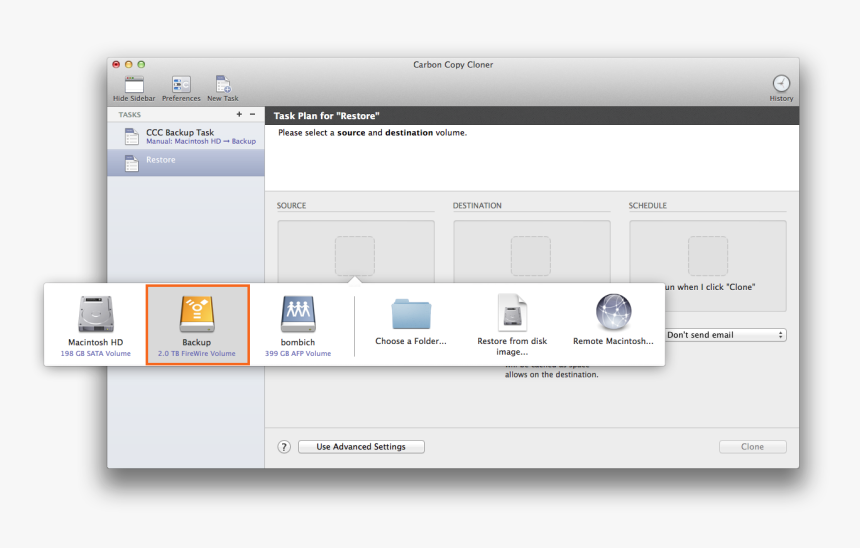Select Restore from disk image option
The width and height of the screenshot is (860, 548).
tap(512, 325)
